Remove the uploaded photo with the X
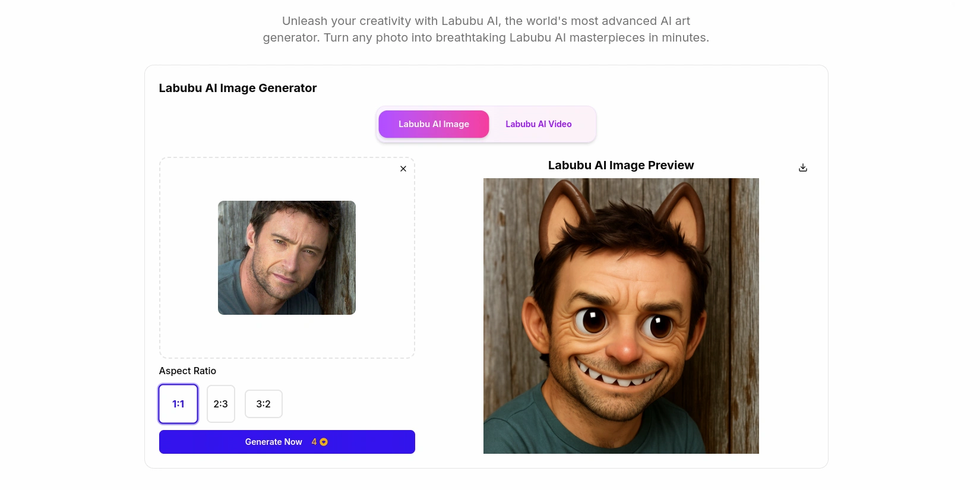The height and width of the screenshot is (490, 980). [x=403, y=169]
